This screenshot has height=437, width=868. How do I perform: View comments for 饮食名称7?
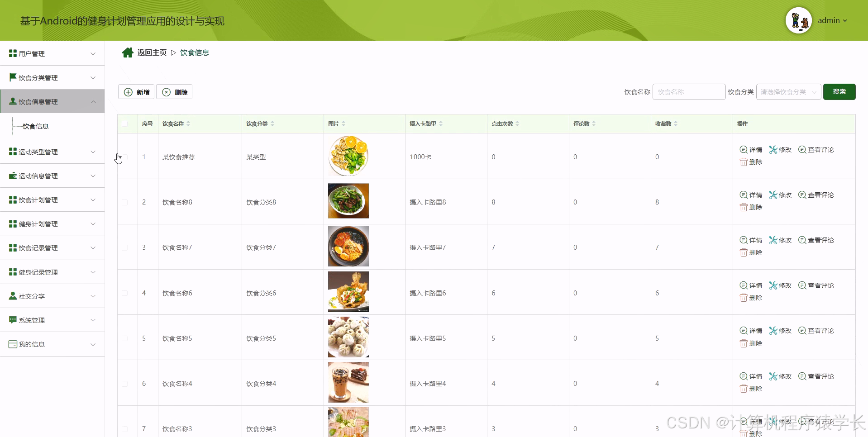coord(816,240)
